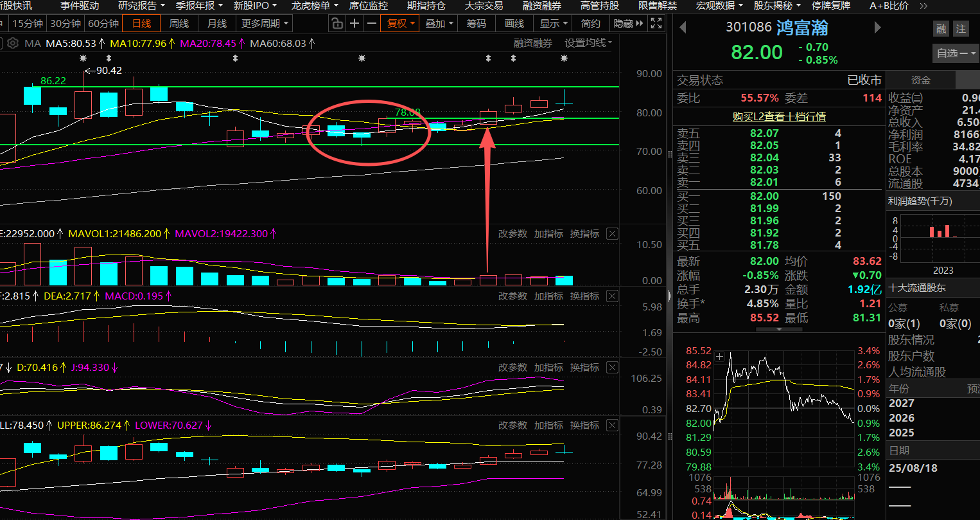Click the 融 margin badge
This screenshot has height=520, width=980.
click(941, 28)
